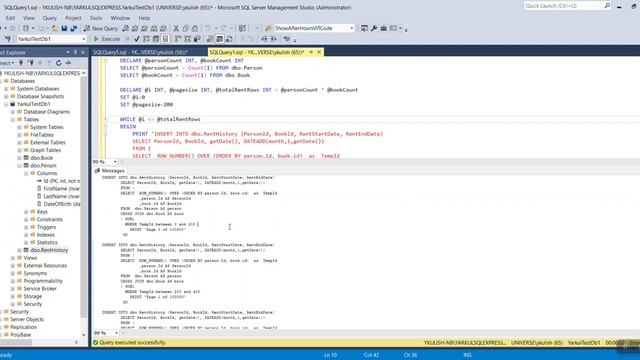Open the available databases YarkulTestDb1 dropdown

(x=84, y=39)
